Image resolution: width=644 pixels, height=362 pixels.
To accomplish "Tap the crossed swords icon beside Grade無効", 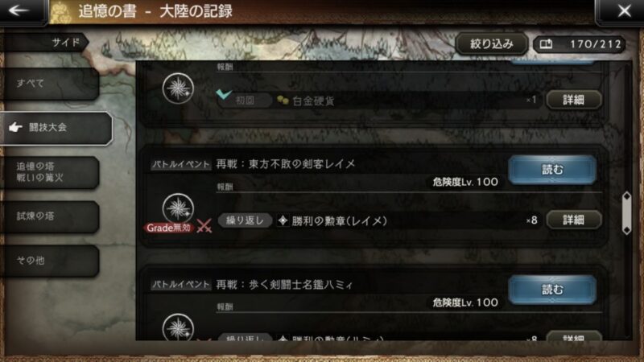I will 204,226.
